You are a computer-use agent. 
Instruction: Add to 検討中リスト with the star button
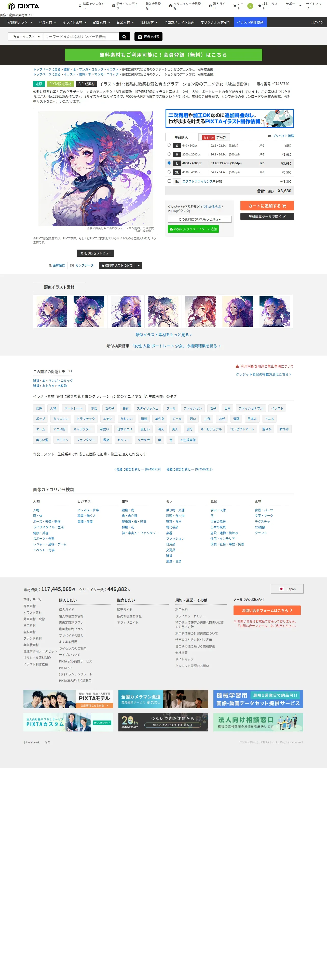[117, 266]
